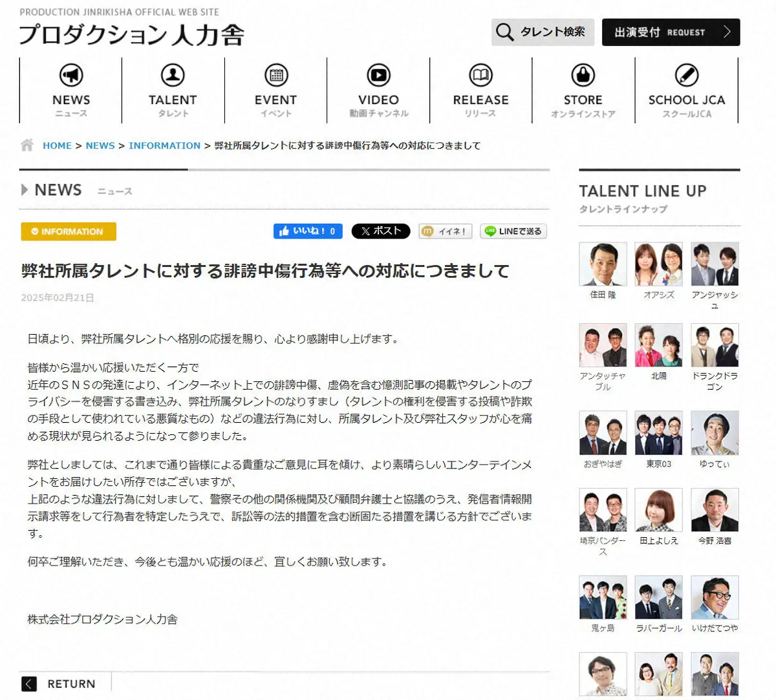Send article with LINEで送る button
The width and height of the screenshot is (776, 700).
tap(513, 231)
